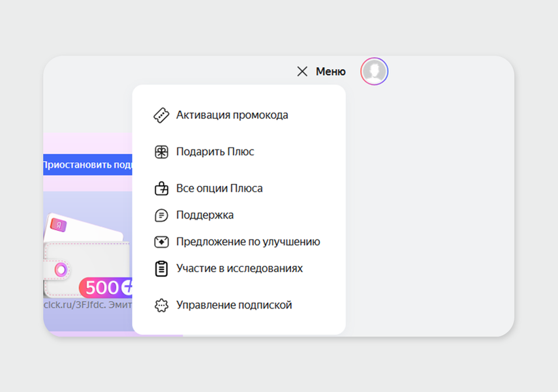Click the shopping bag options icon

pyautogui.click(x=161, y=188)
